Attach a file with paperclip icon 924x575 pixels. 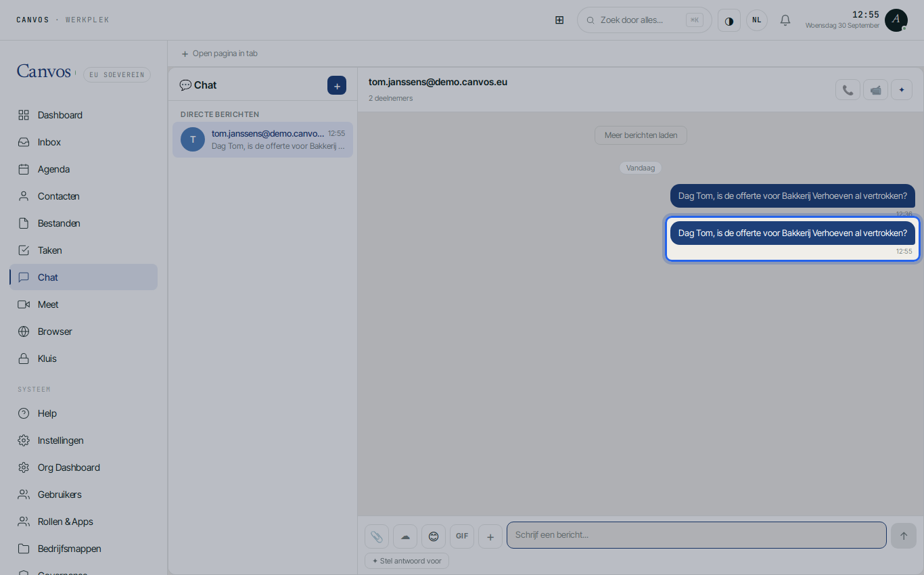pos(377,536)
